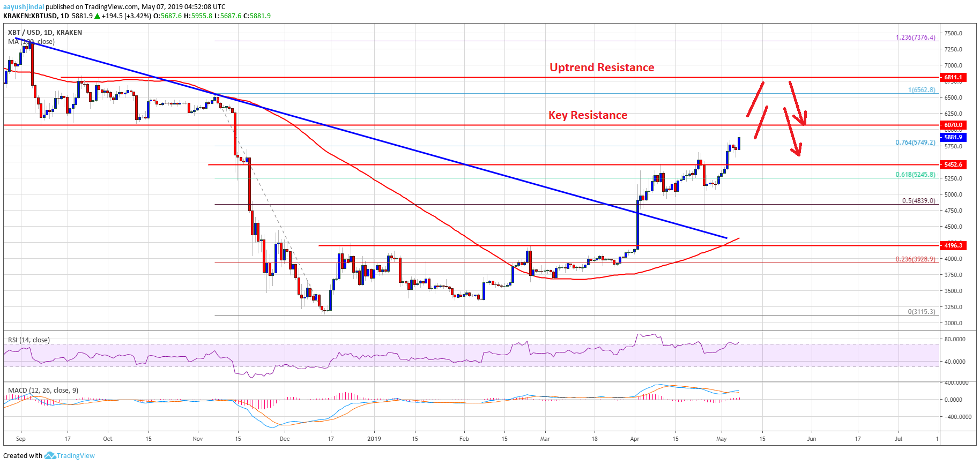The width and height of the screenshot is (980, 465).
Task: Click the 'Apr' label on time axis
Action: click(x=635, y=439)
